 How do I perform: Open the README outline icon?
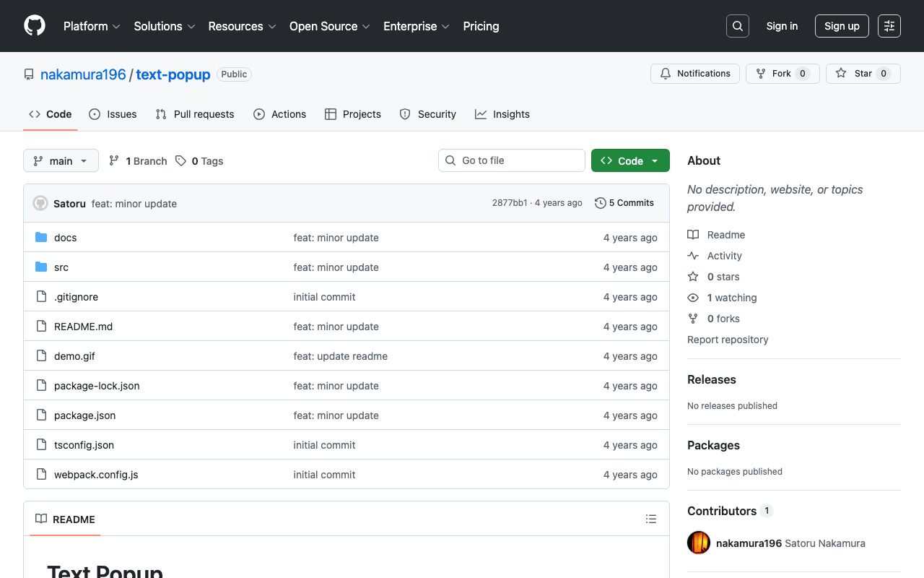tap(650, 519)
